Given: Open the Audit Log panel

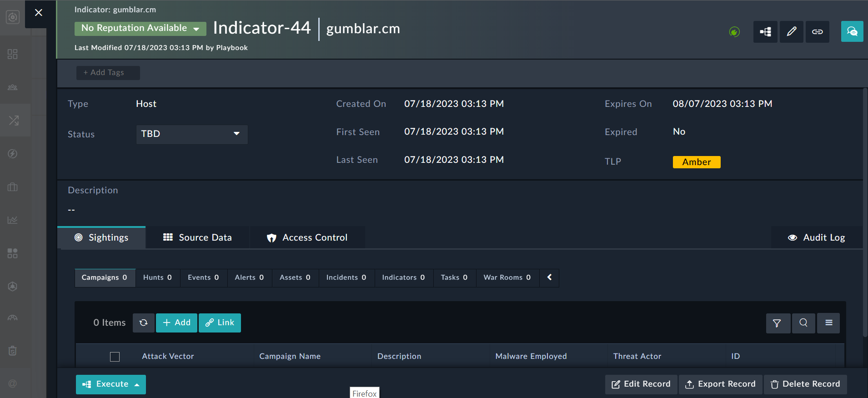Looking at the screenshot, I should tap(817, 237).
